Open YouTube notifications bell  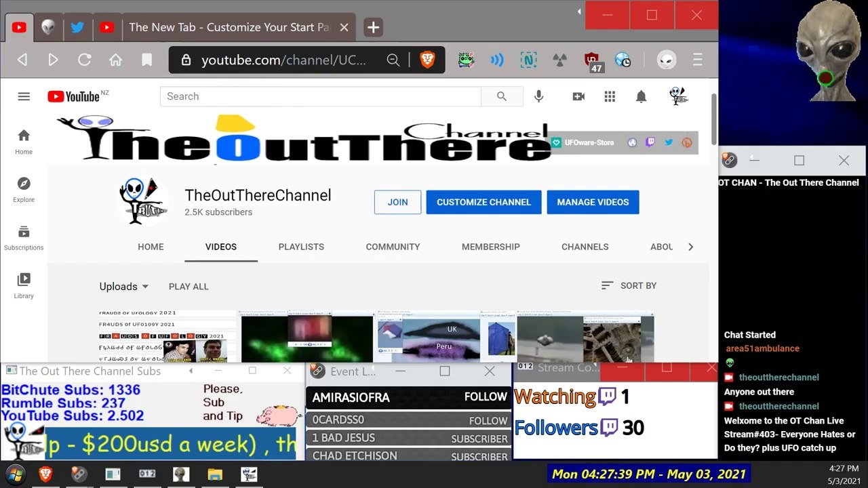click(641, 96)
